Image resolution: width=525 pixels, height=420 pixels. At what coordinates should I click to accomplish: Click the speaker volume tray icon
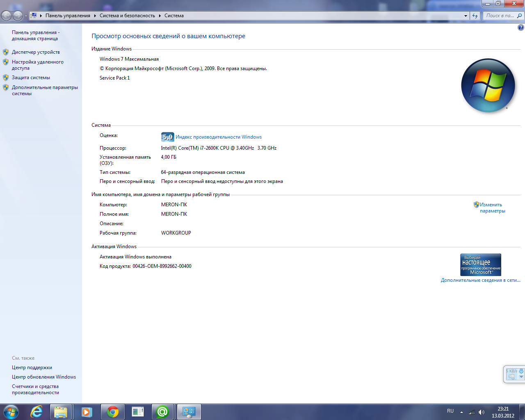(482, 412)
